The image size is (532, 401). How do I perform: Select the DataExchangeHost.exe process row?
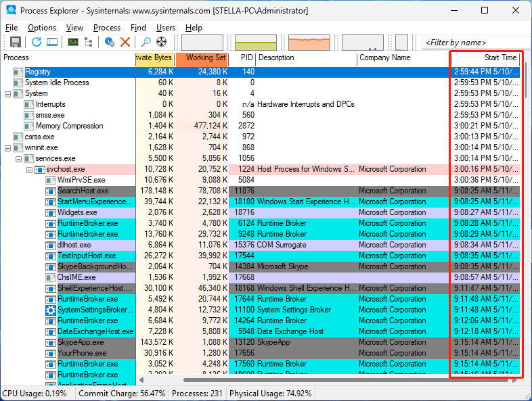(x=259, y=331)
